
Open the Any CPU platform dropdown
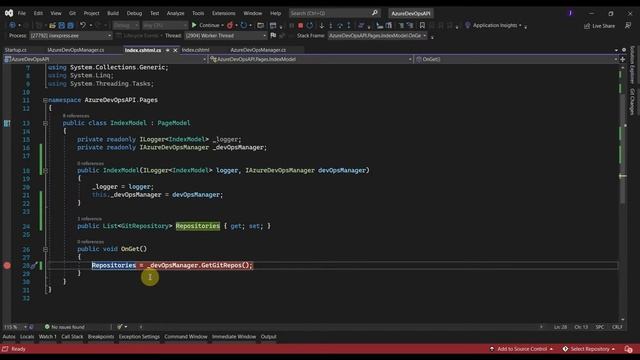pos(165,25)
